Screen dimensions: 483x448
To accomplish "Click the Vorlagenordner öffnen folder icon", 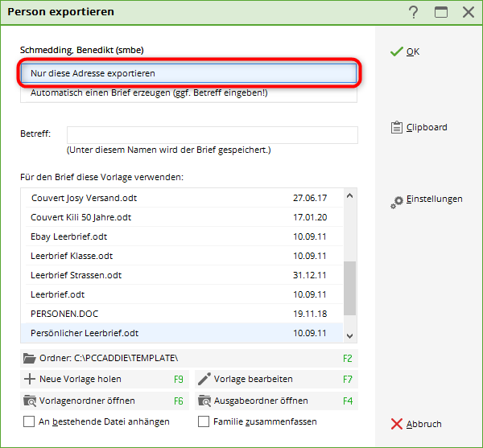I will click(x=30, y=401).
